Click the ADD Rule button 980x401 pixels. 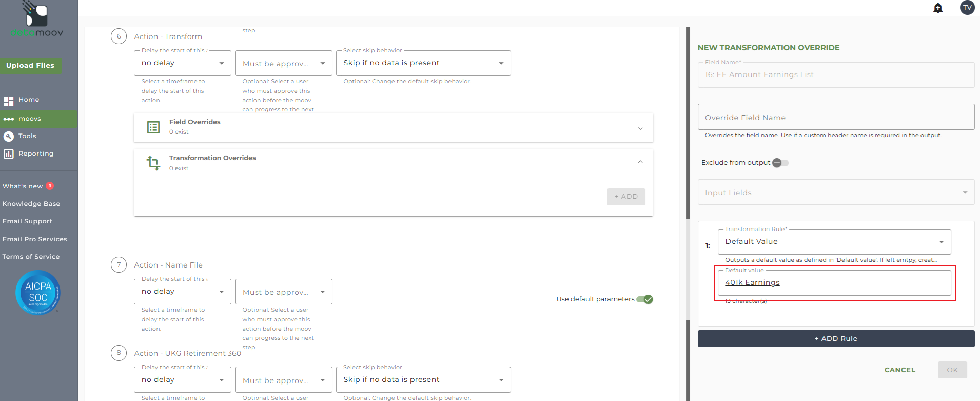coord(836,339)
